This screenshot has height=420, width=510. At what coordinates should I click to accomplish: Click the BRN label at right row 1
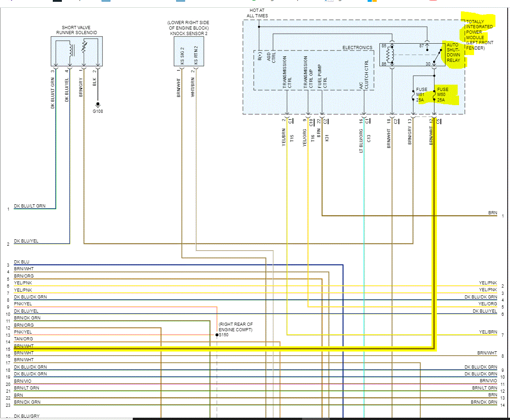(492, 213)
